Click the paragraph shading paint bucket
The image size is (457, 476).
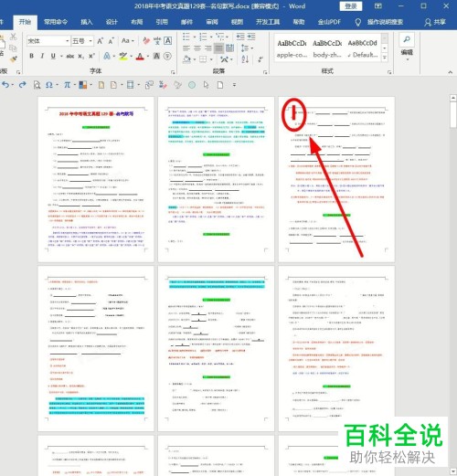click(x=186, y=59)
